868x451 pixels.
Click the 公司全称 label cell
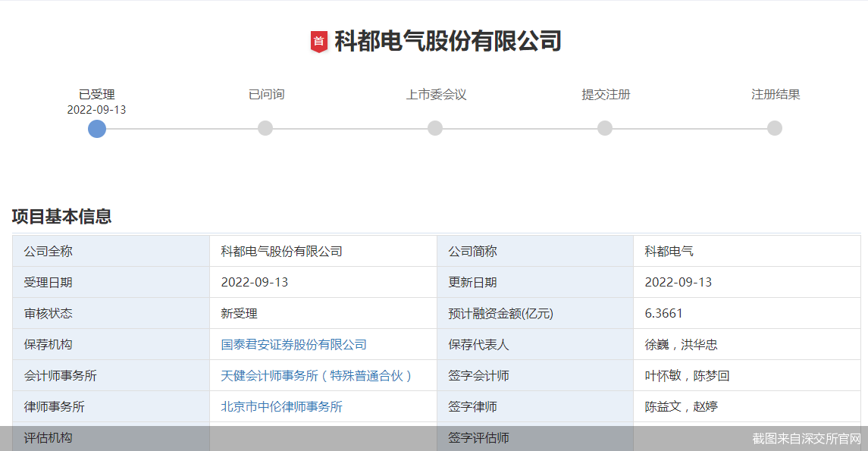pos(111,251)
